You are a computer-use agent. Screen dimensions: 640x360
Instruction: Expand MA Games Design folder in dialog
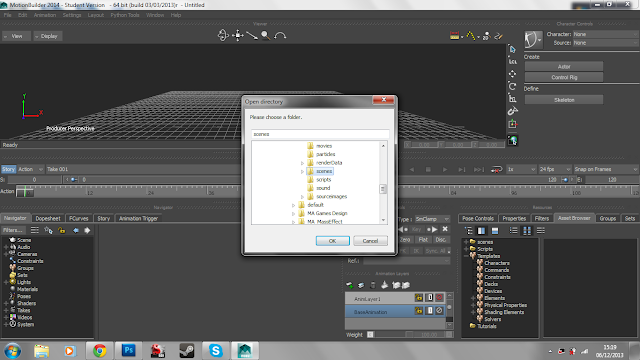pyautogui.click(x=293, y=213)
